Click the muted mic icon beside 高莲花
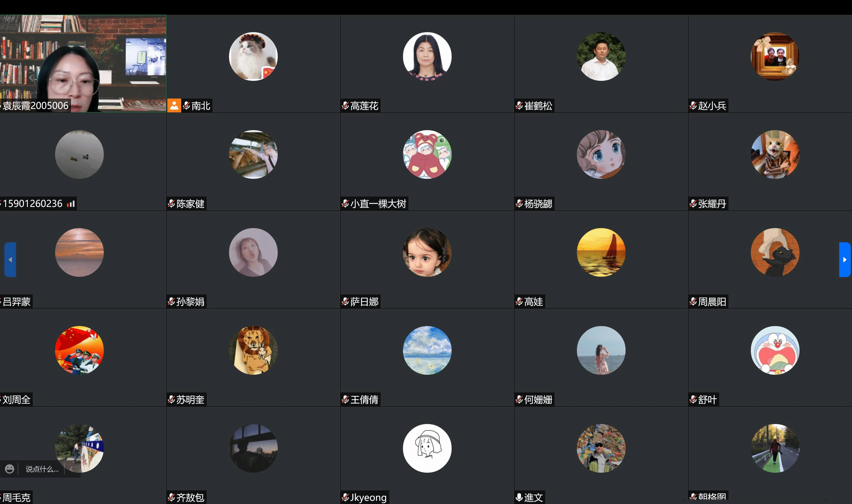The image size is (852, 504). point(345,105)
